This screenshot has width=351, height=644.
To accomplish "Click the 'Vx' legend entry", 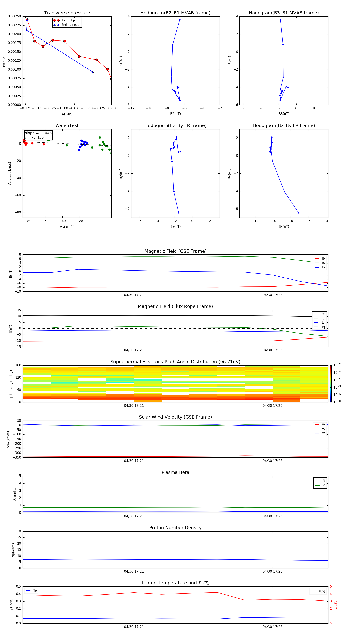I will [320, 424].
